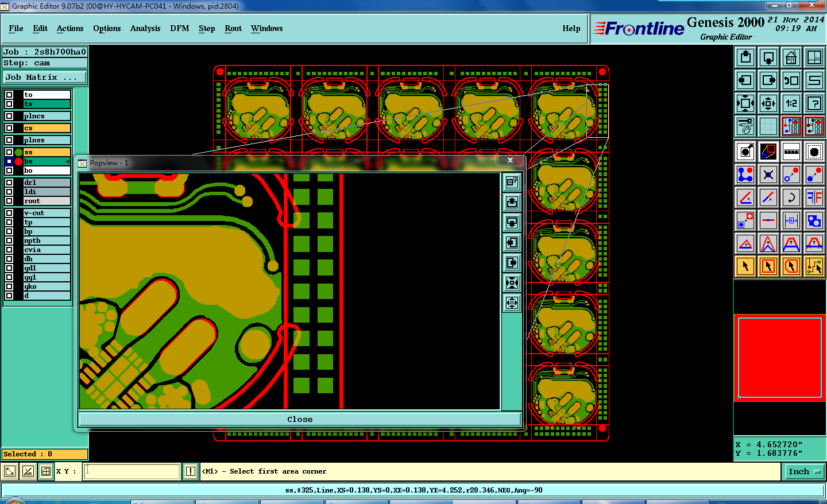Screen dimensions: 827x504
Task: Click the snap feature icon with black dot and arrow
Action: point(745,152)
